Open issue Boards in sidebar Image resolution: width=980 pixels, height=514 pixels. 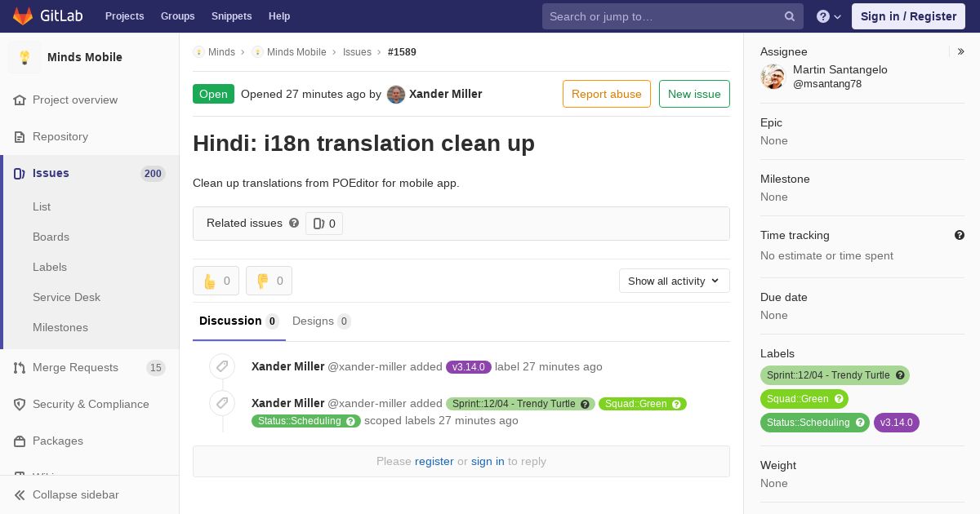[51, 237]
